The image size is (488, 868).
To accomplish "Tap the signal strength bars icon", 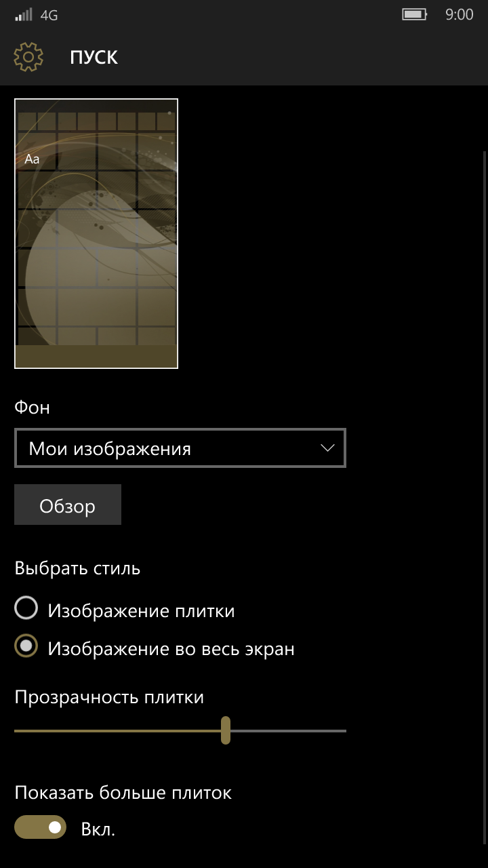I will (24, 15).
